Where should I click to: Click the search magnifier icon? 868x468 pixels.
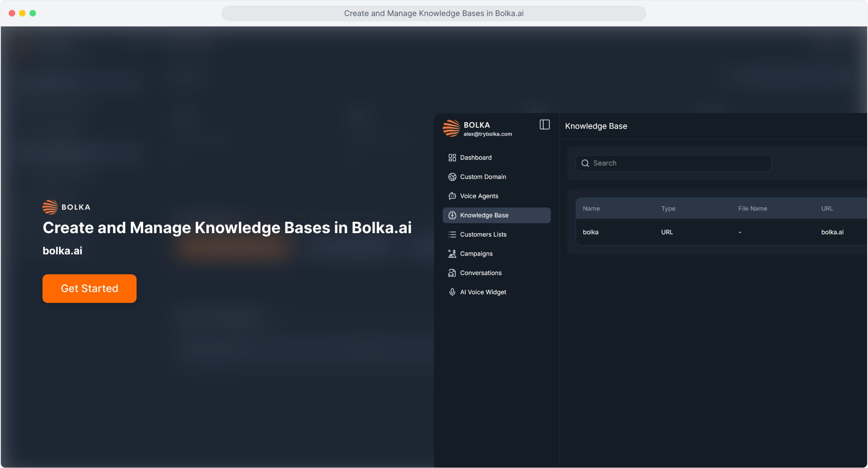(x=585, y=163)
